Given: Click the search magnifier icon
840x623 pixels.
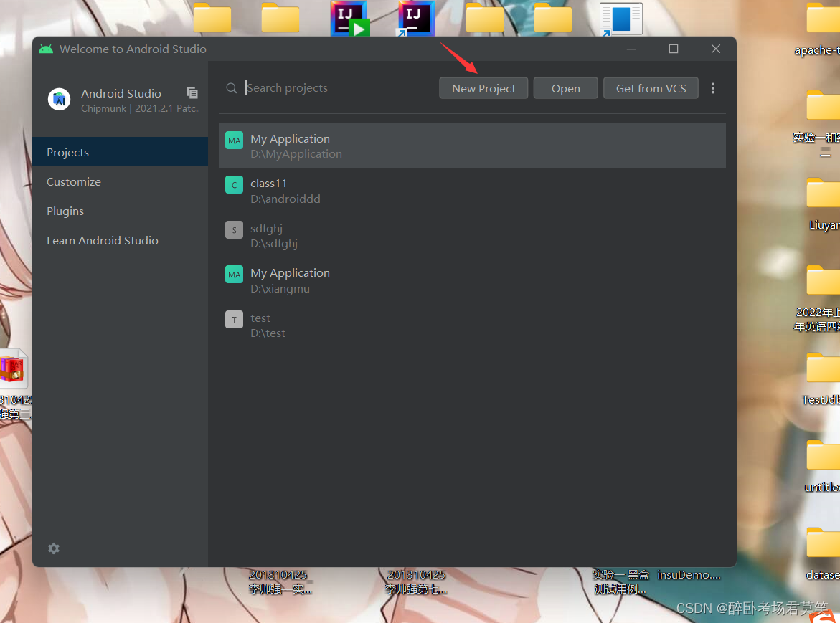Looking at the screenshot, I should [232, 87].
